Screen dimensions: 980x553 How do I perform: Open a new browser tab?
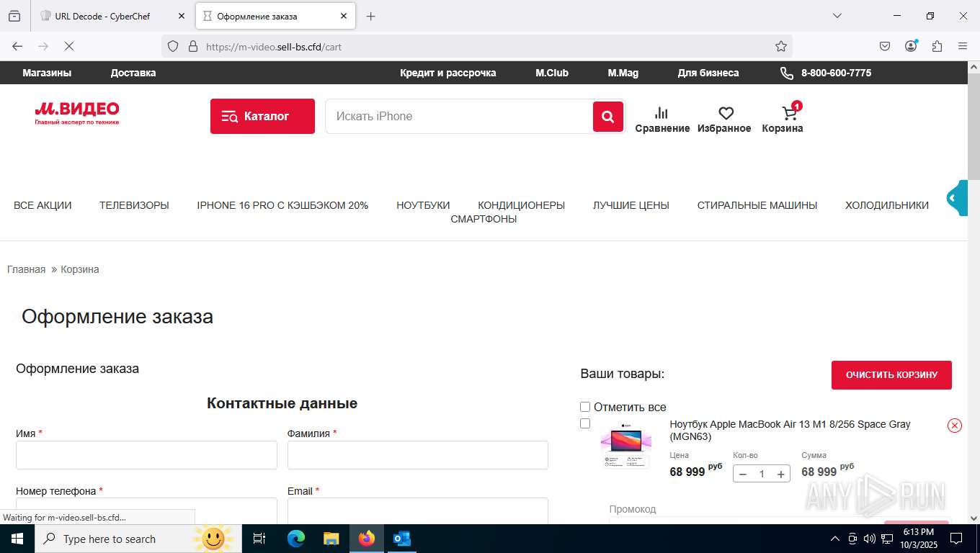[371, 16]
